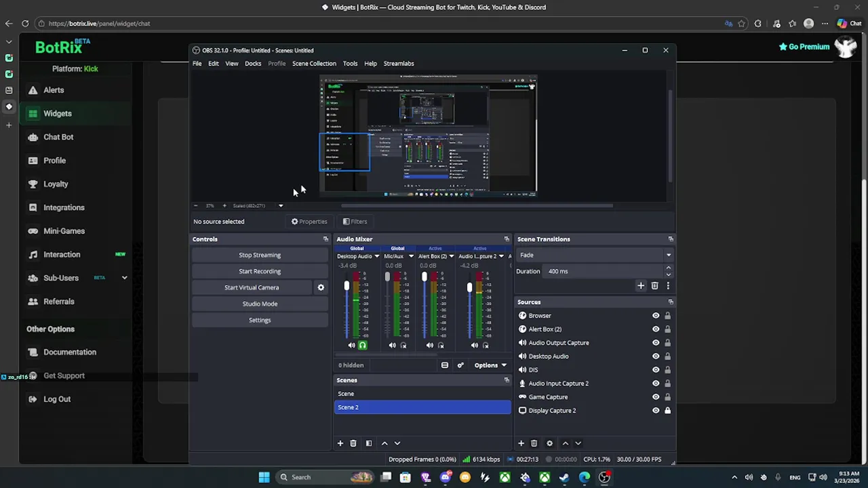This screenshot has width=868, height=488.
Task: Move source up in Sources toolbar
Action: (x=566, y=443)
